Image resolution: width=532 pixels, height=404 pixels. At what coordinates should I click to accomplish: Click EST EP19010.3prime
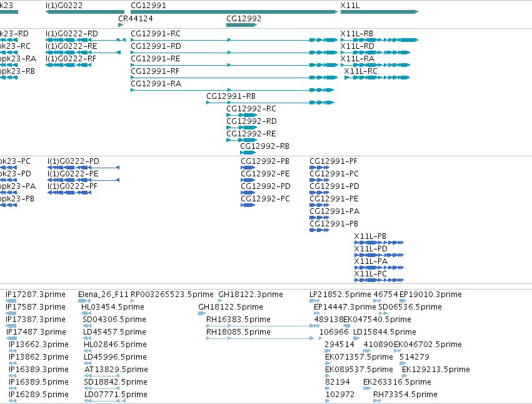click(x=403, y=301)
